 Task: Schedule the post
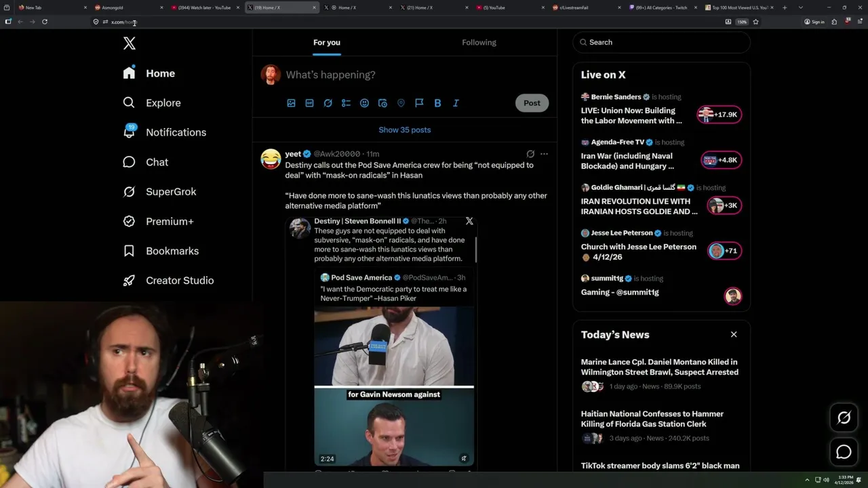(x=382, y=103)
